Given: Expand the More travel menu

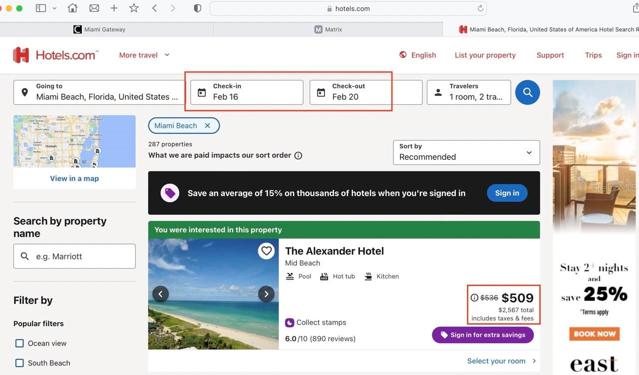Looking at the screenshot, I should coord(144,55).
